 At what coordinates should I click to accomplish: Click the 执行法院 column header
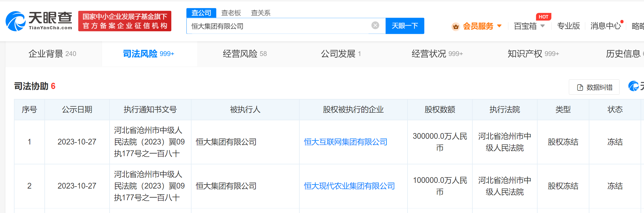coord(505,109)
